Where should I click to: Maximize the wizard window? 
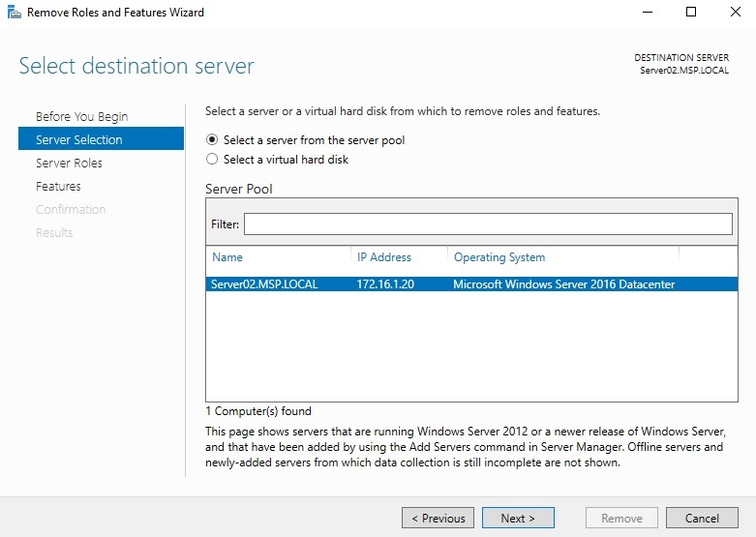pos(691,13)
